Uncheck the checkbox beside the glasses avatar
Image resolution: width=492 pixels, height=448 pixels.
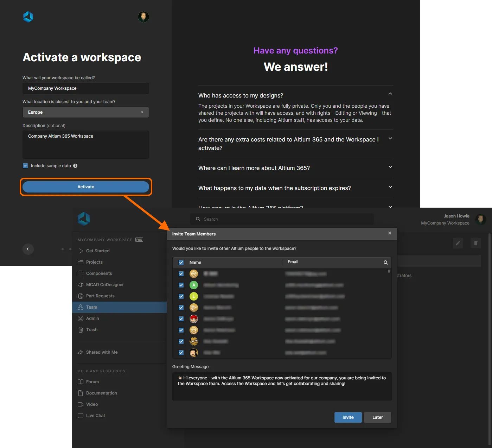coord(181,341)
